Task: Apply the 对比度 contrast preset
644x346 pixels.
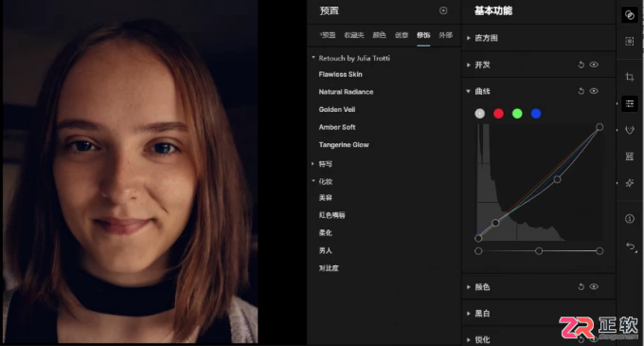Action: [329, 268]
